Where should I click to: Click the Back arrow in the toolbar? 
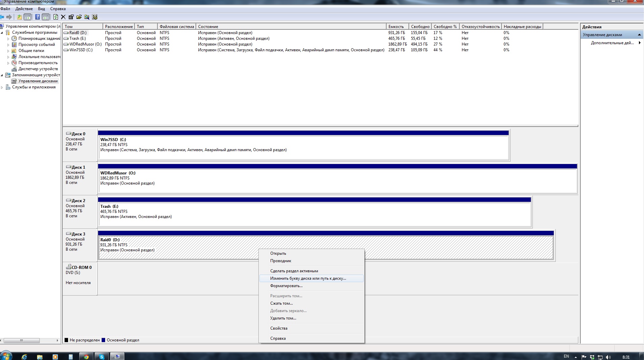[x=2, y=17]
